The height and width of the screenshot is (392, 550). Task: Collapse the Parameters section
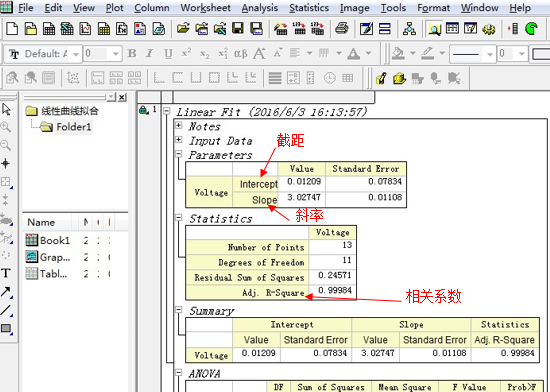(179, 154)
